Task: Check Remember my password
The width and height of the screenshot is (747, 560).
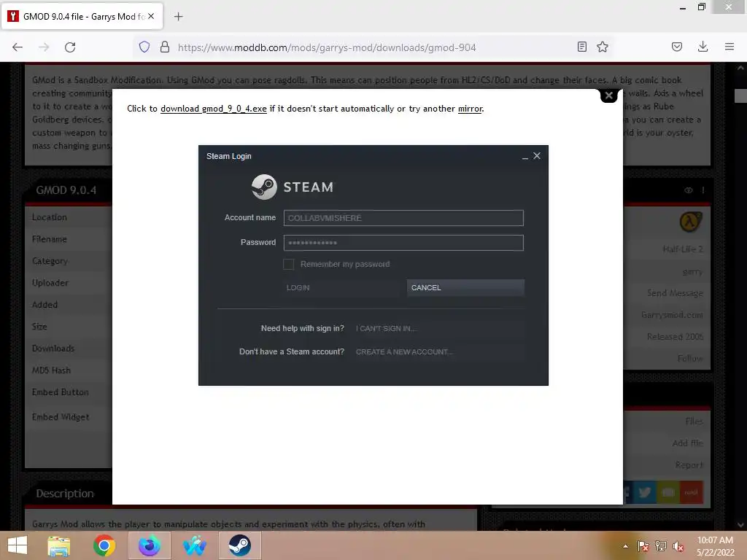Action: pyautogui.click(x=288, y=264)
